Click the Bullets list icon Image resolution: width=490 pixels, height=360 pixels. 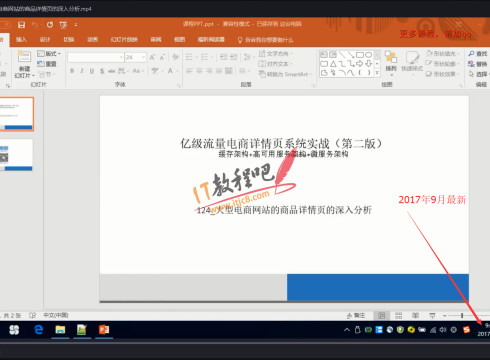189,57
